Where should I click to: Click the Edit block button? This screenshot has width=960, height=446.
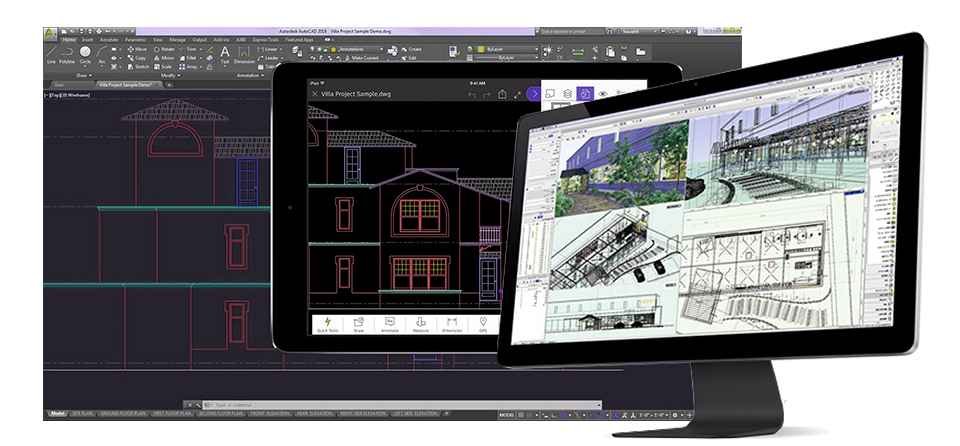point(408,58)
